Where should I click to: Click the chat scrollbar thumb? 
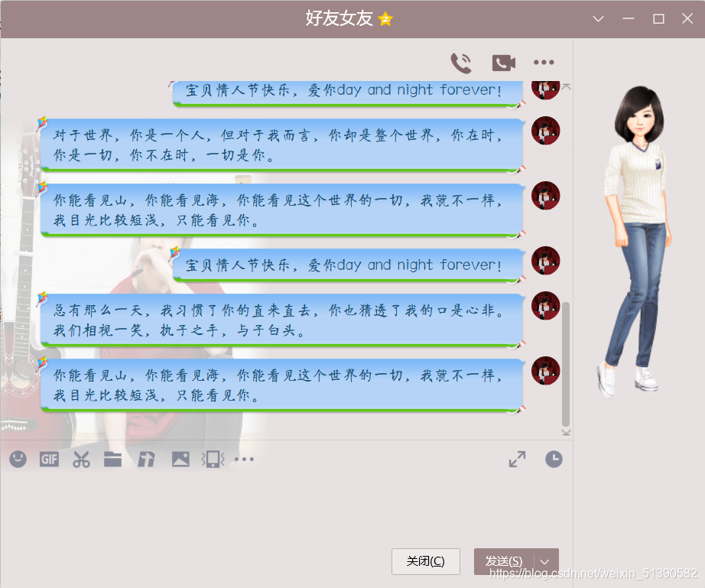pyautogui.click(x=566, y=364)
